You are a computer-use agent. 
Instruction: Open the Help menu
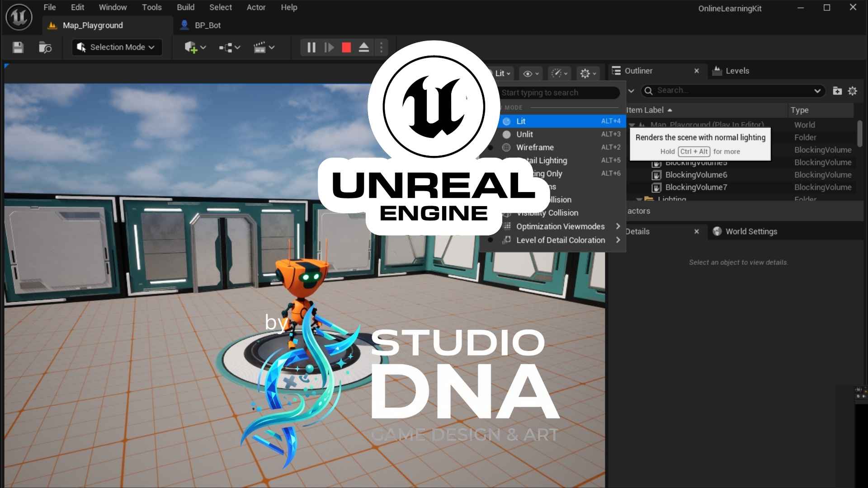coord(289,7)
